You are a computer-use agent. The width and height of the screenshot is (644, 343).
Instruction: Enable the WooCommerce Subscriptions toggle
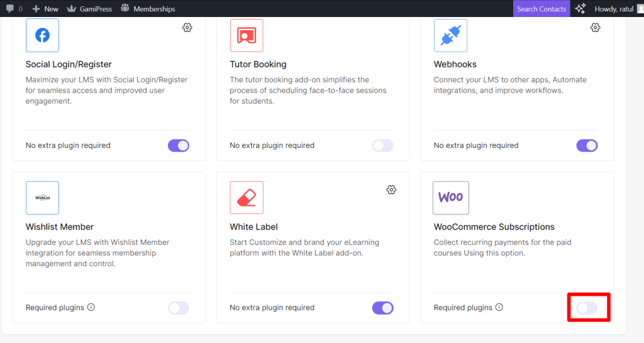point(587,308)
